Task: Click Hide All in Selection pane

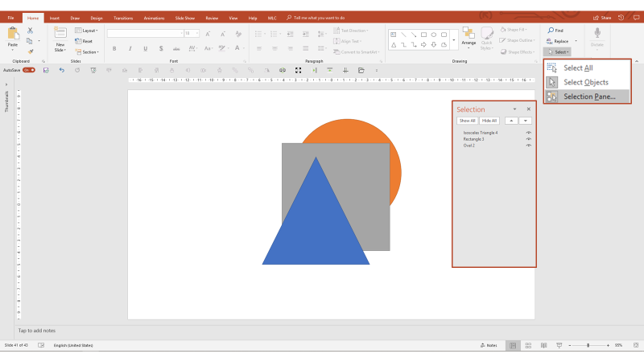Action: (x=489, y=121)
